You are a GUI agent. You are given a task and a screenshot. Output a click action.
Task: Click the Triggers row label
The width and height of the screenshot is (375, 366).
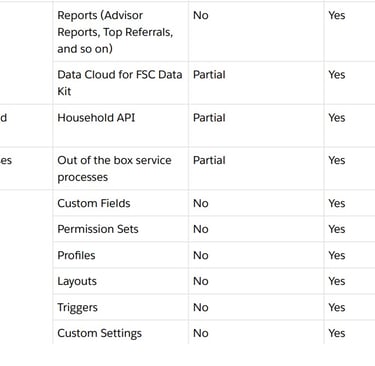click(x=77, y=307)
